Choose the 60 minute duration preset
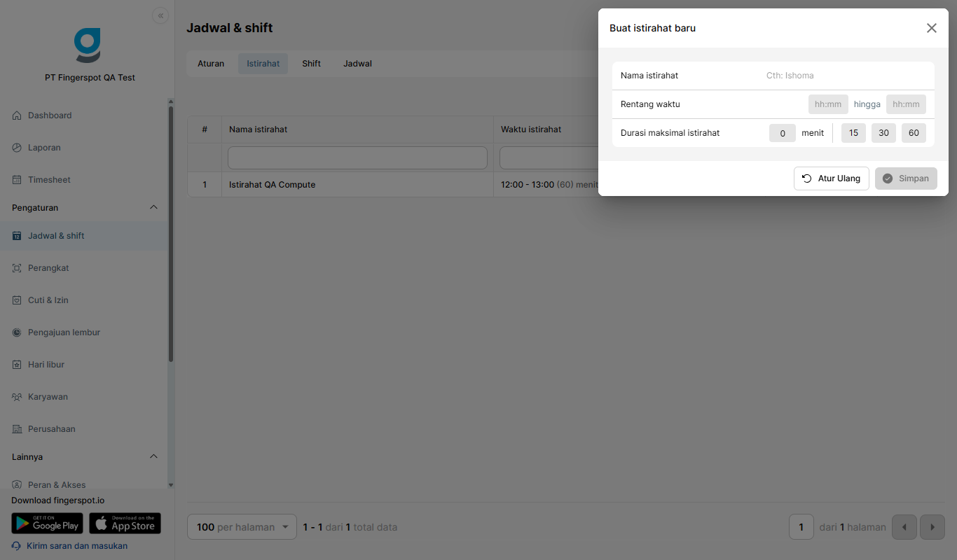The height and width of the screenshot is (560, 957). click(914, 133)
